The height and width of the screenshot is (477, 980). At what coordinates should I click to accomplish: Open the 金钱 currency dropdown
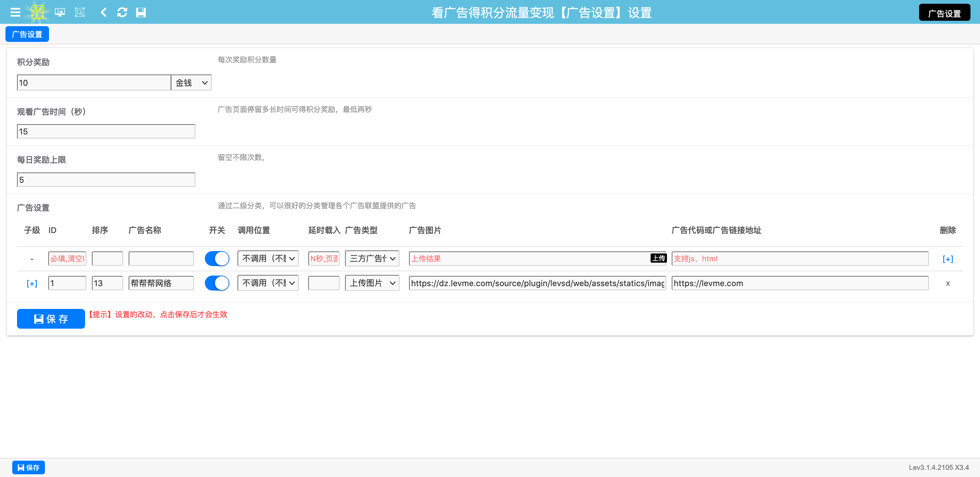point(191,83)
